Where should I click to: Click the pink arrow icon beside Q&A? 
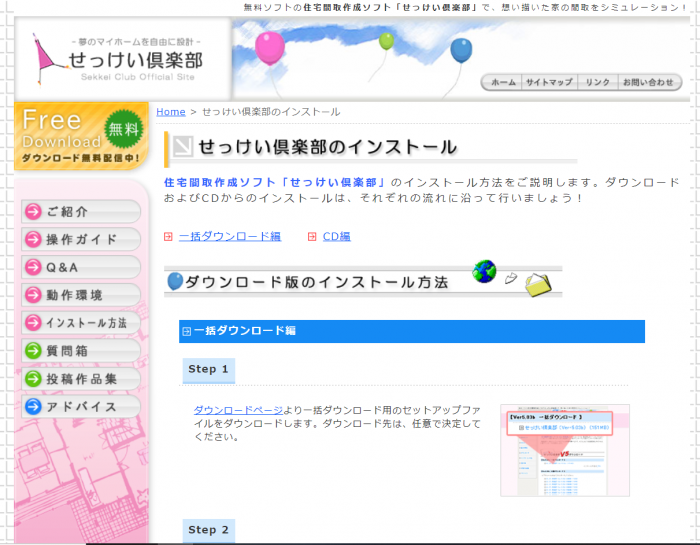[33, 267]
